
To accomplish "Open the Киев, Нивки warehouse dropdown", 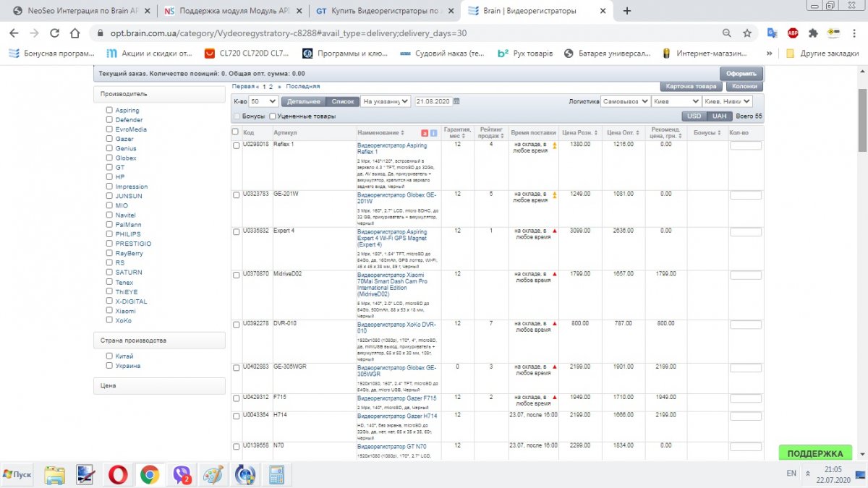I will [728, 101].
